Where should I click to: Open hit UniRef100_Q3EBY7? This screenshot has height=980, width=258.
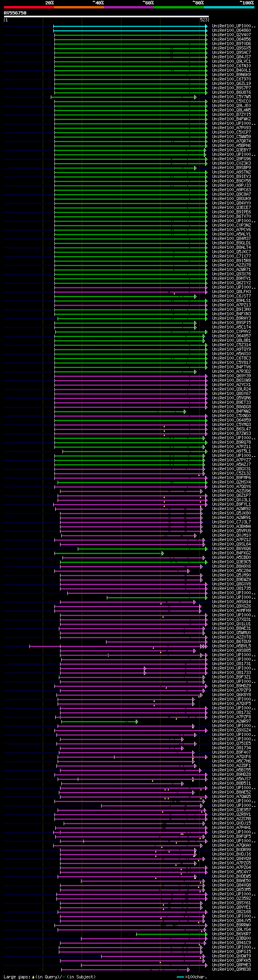pyautogui.click(x=231, y=150)
